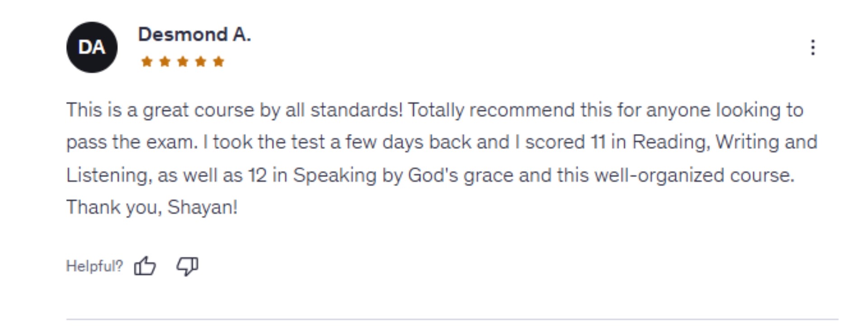The height and width of the screenshot is (330, 868).
Task: Mark the review helpful with thumbs up
Action: (145, 266)
